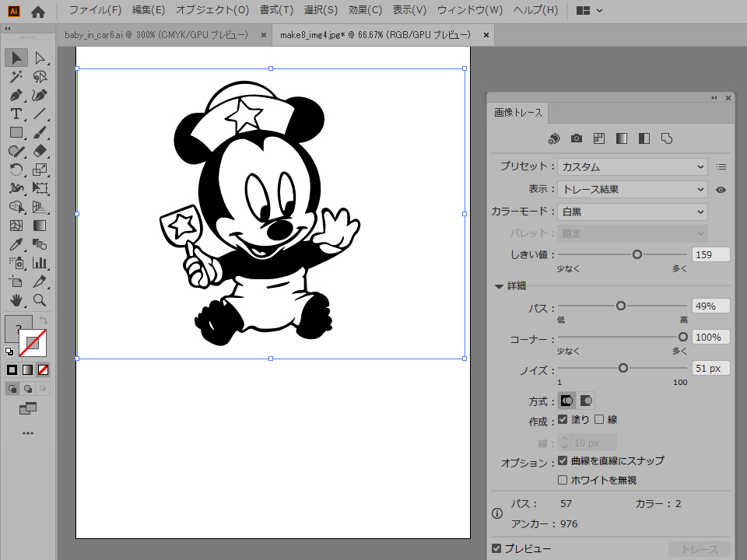
Task: Uncheck 曲線を直線にスナップ option
Action: pos(563,460)
